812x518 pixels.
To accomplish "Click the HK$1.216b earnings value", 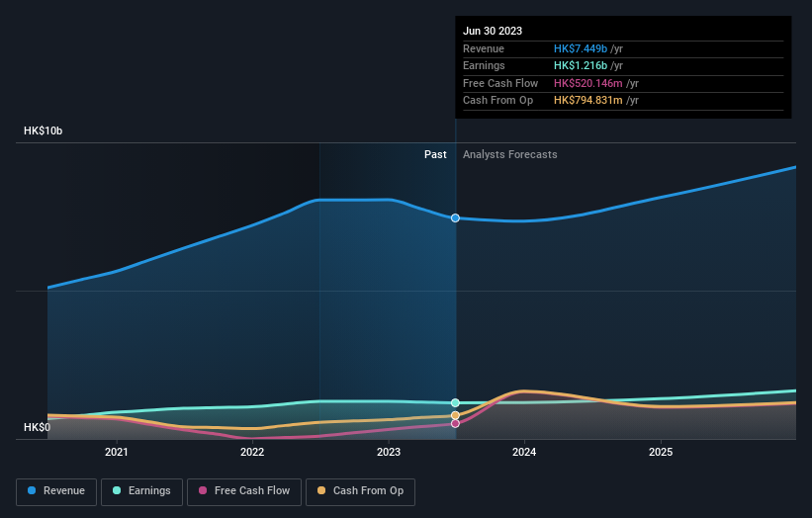I will tap(581, 65).
